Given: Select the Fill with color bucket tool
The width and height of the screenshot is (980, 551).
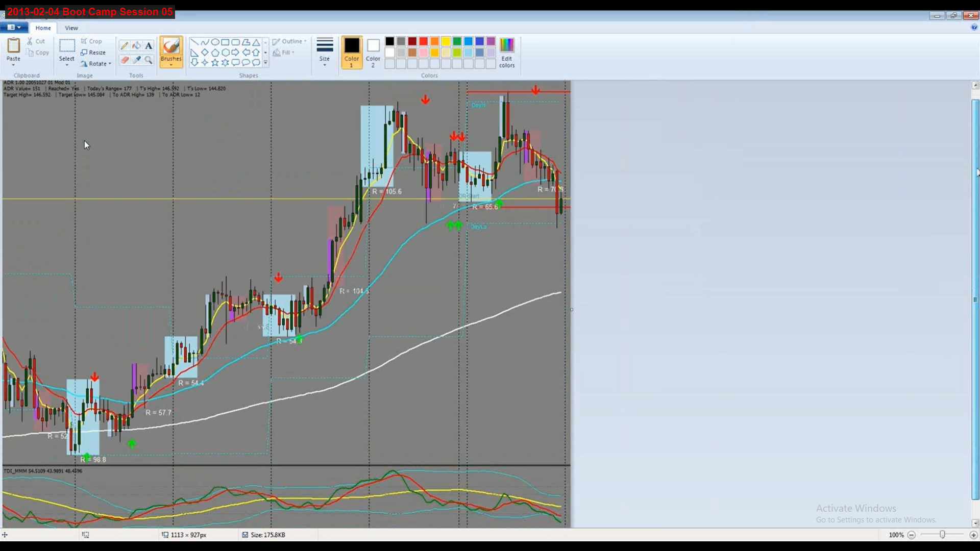Looking at the screenshot, I should pos(136,46).
